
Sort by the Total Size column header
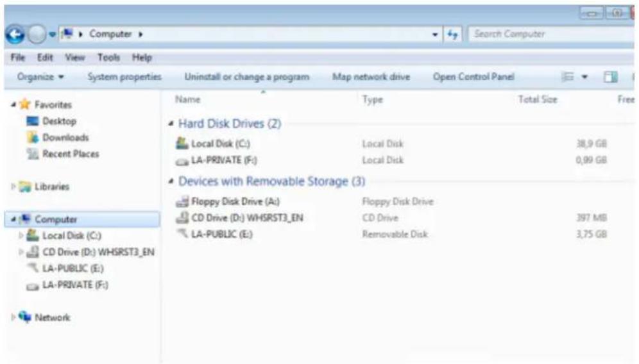click(538, 99)
